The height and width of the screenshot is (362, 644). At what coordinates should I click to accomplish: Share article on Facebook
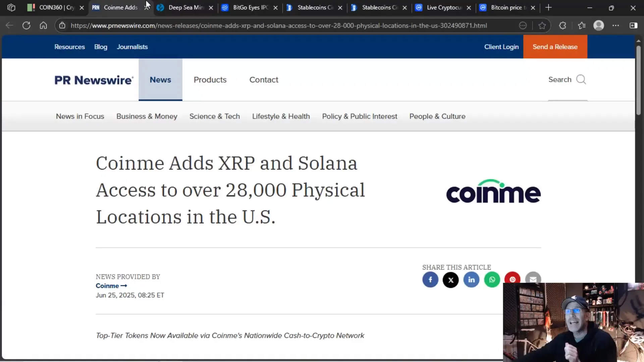point(430,280)
